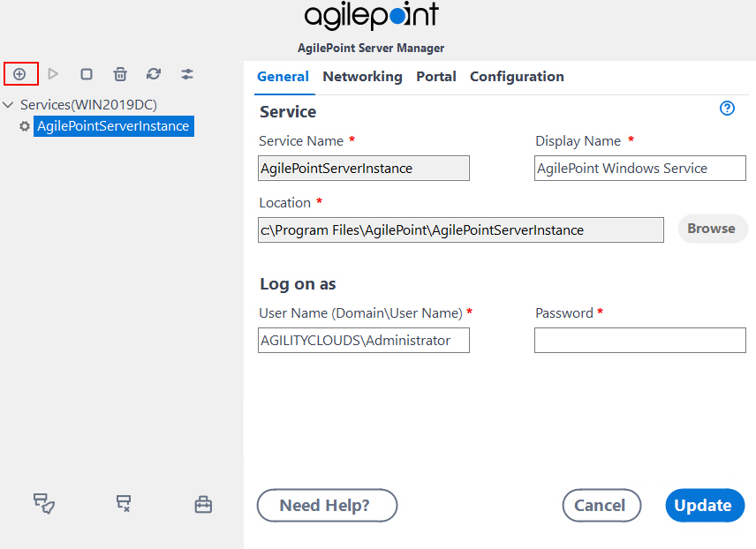756x549 pixels.
Task: Click the add new service plus icon
Action: coord(19,74)
